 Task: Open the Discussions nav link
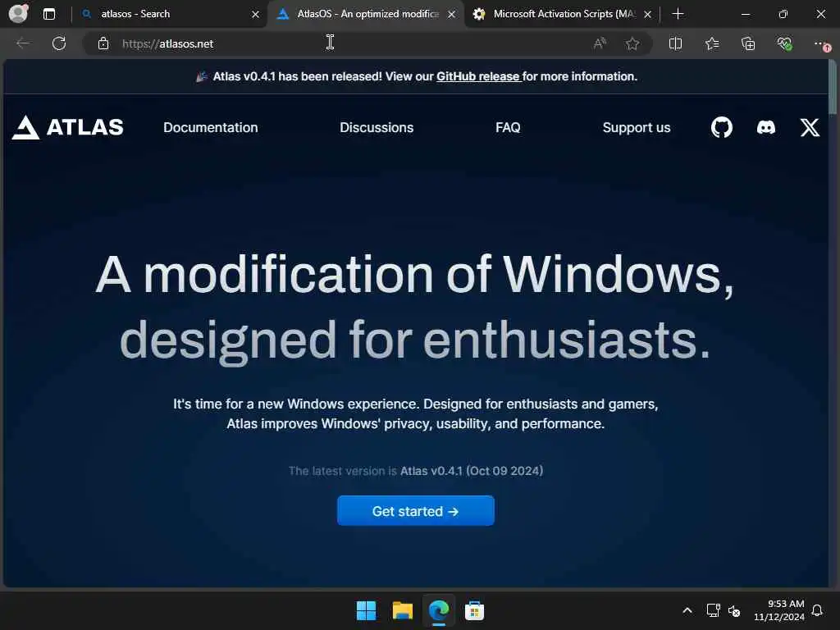coord(377,127)
